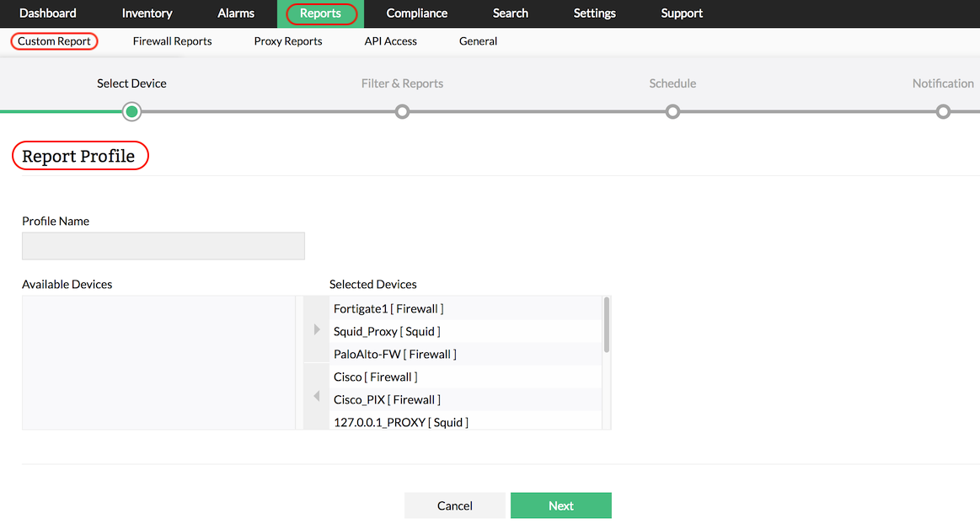The image size is (980, 524).
Task: Cancel the report profile creation
Action: (x=454, y=505)
